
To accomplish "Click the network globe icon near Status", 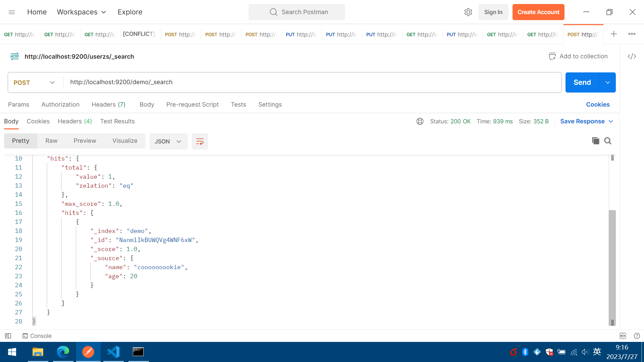I will pos(420,121).
